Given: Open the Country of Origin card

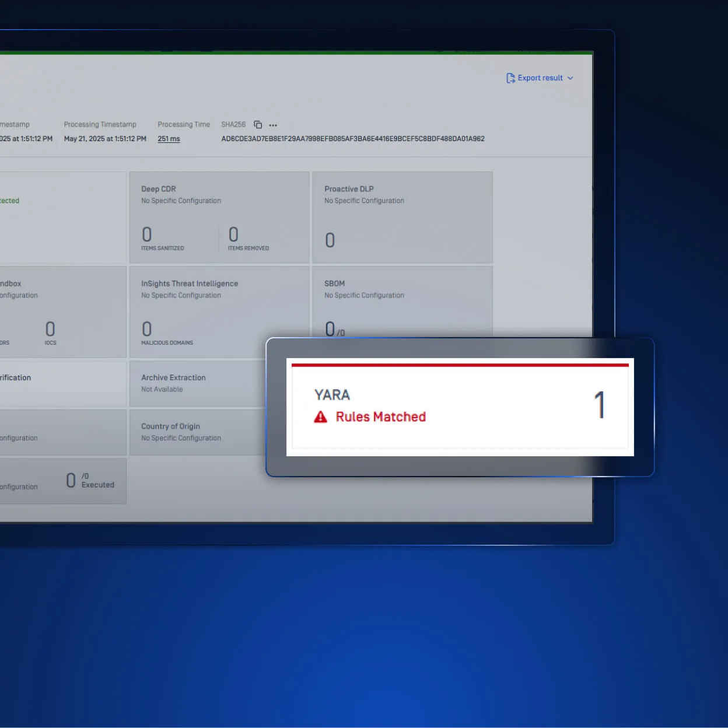Looking at the screenshot, I should click(195, 432).
